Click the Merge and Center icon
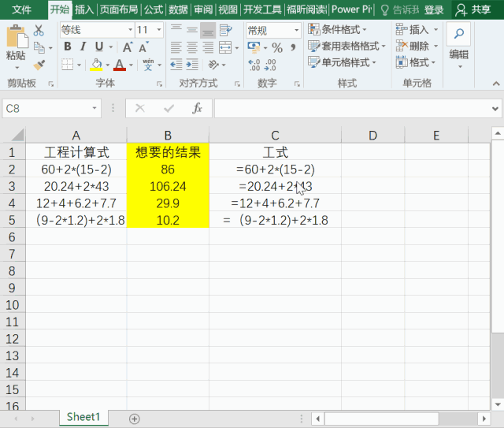This screenshot has width=504, height=428. [x=225, y=47]
